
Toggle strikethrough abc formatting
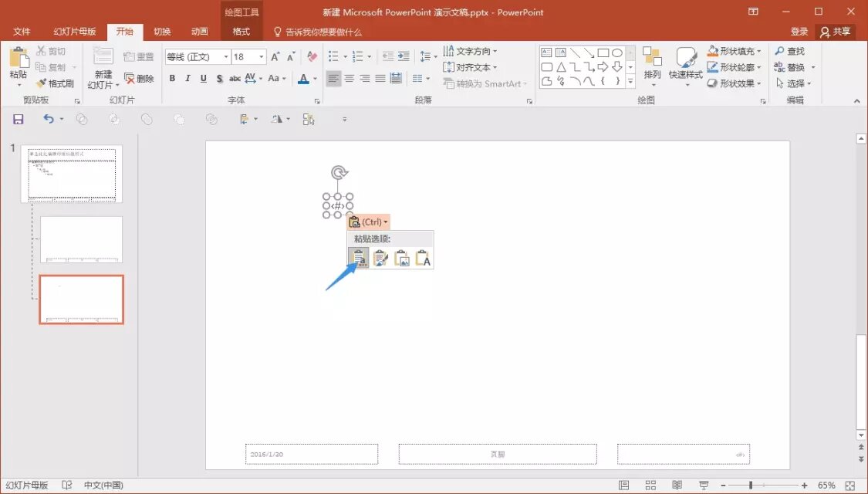pos(235,79)
